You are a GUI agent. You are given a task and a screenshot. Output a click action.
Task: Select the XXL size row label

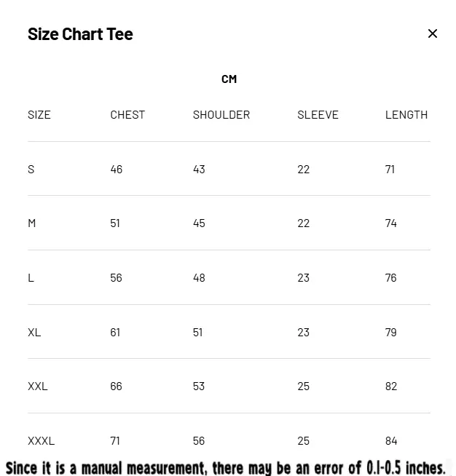38,386
